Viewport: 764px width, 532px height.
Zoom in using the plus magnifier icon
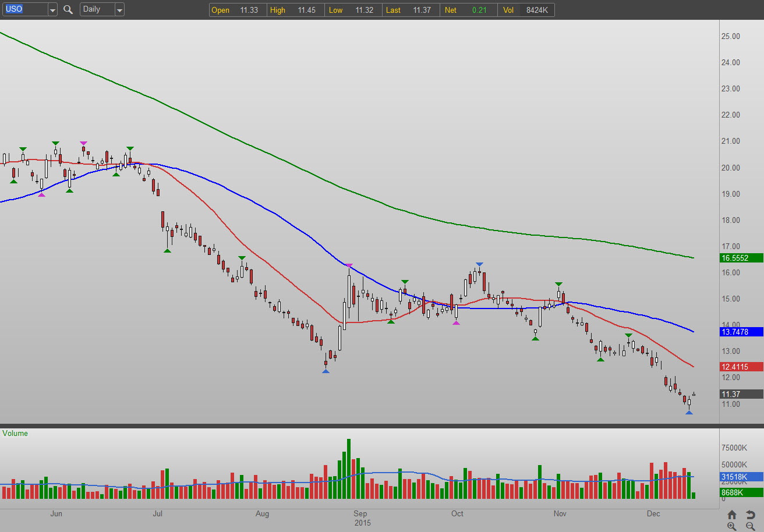pyautogui.click(x=732, y=526)
